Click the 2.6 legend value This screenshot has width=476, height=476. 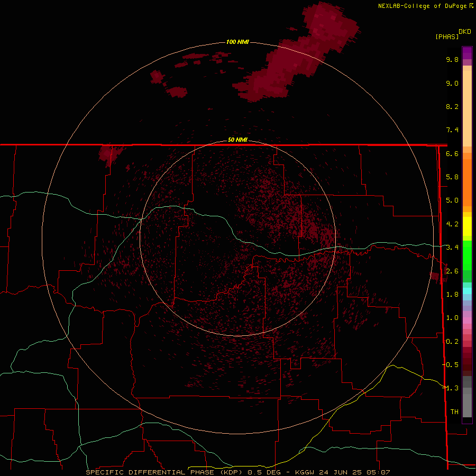[452, 271]
